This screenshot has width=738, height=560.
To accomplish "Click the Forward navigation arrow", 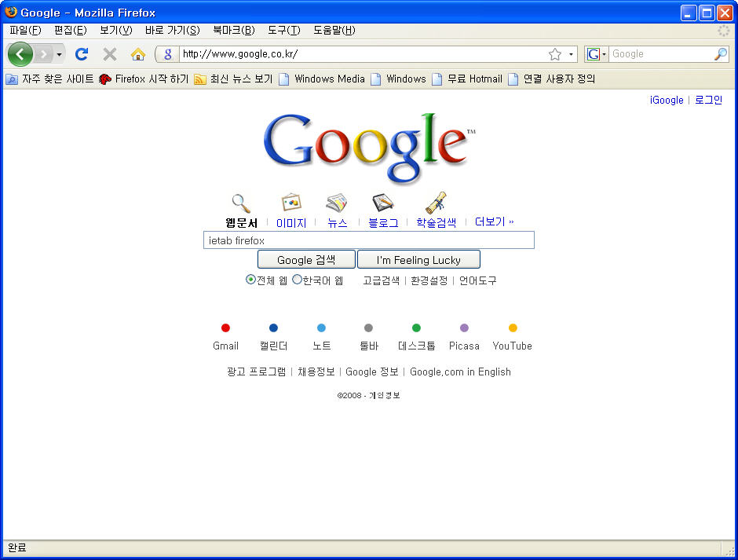I will (x=43, y=54).
